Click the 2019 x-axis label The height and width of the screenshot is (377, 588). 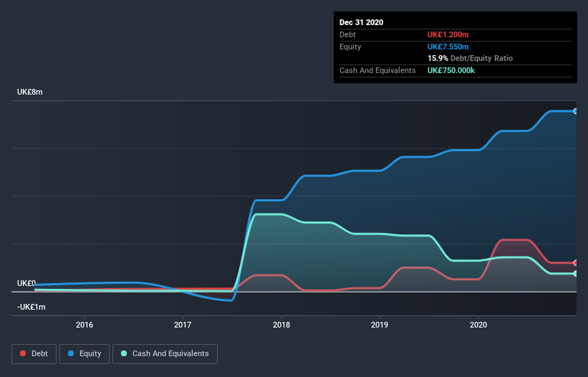380,325
